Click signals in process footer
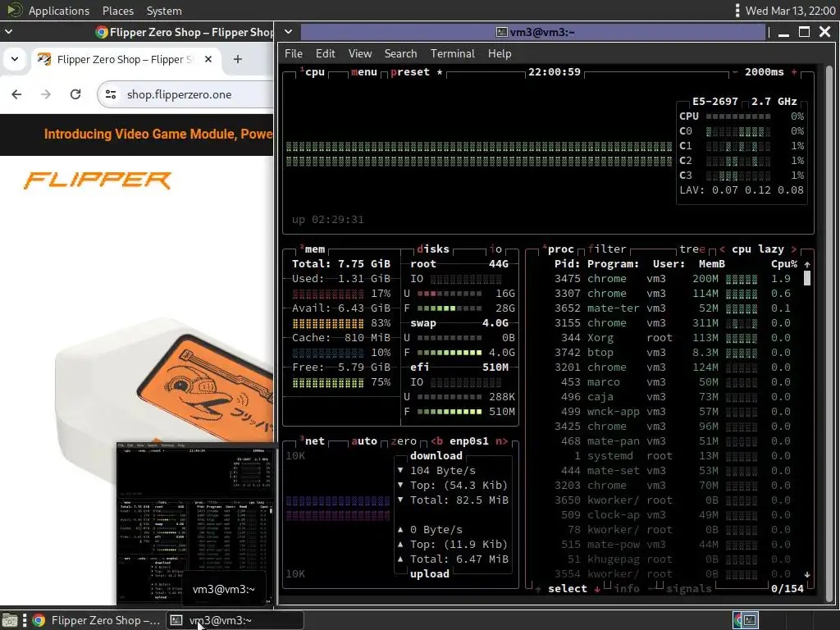 (689, 589)
